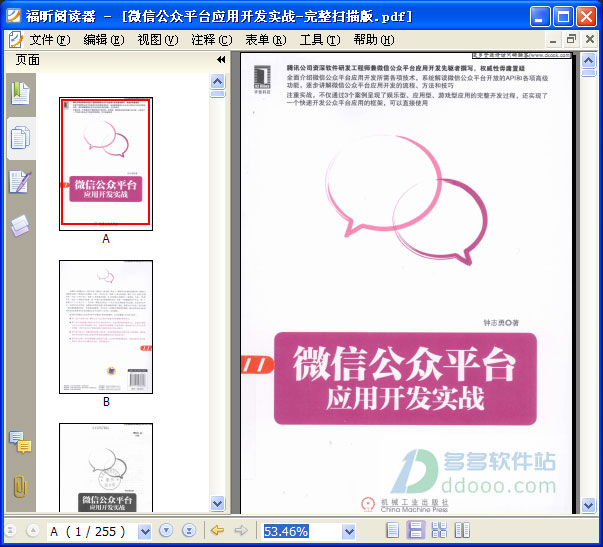Open page number dropdown list
Image resolution: width=603 pixels, height=547 pixels.
pyautogui.click(x=145, y=531)
